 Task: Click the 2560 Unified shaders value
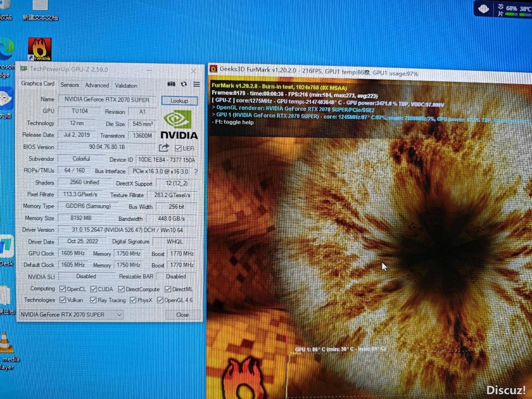(x=85, y=182)
